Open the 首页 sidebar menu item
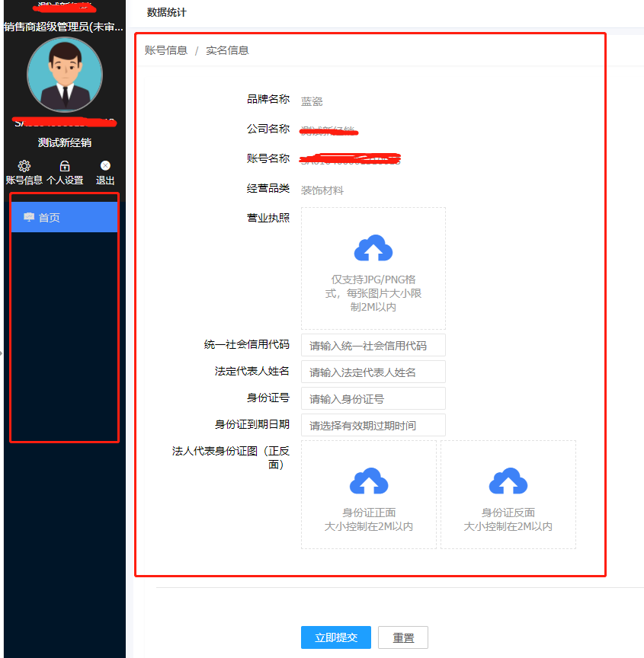Image resolution: width=644 pixels, height=658 pixels. tap(64, 217)
